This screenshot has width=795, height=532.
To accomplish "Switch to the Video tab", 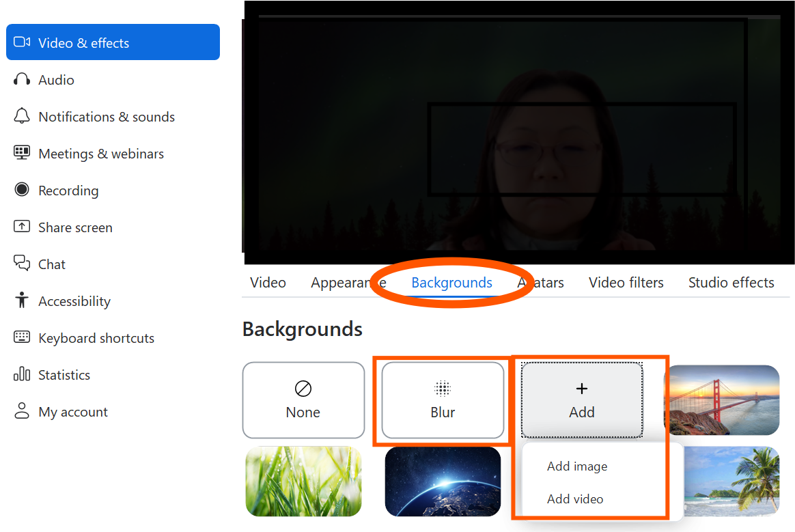I will tap(268, 283).
